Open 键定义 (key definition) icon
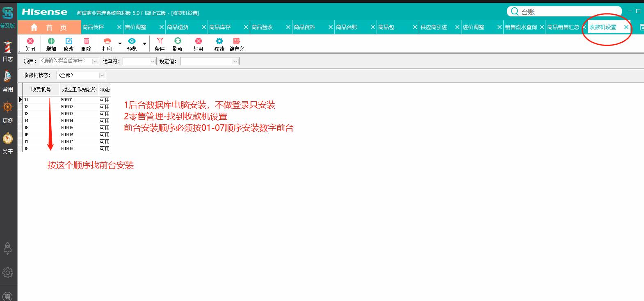644x301 pixels. [x=237, y=41]
